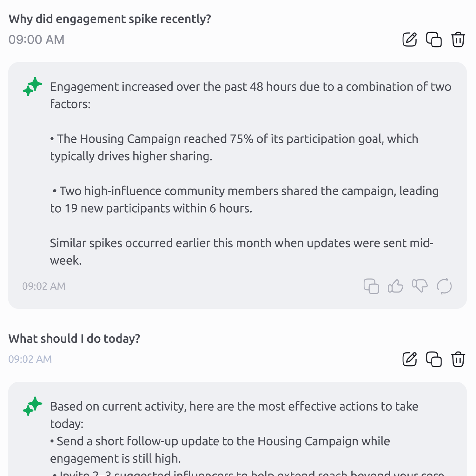Click the Housing Campaign 75% participation bullet
This screenshot has height=476, width=476.
[234, 148]
